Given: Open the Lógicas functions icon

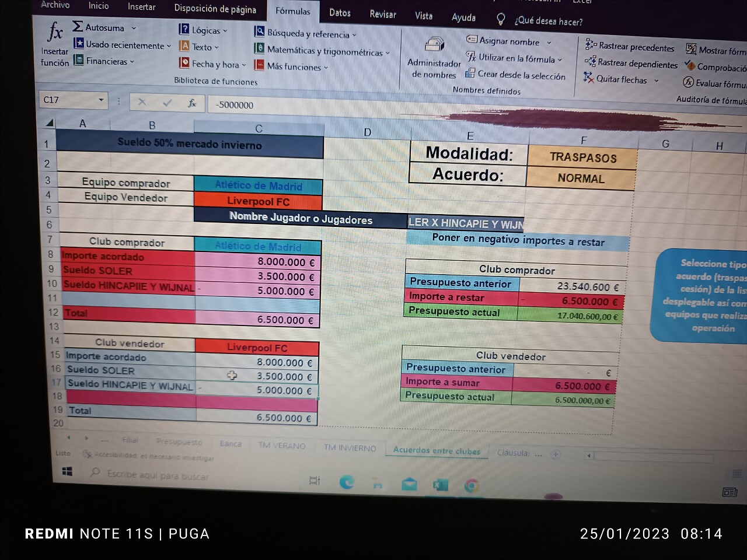Looking at the screenshot, I should (x=184, y=29).
